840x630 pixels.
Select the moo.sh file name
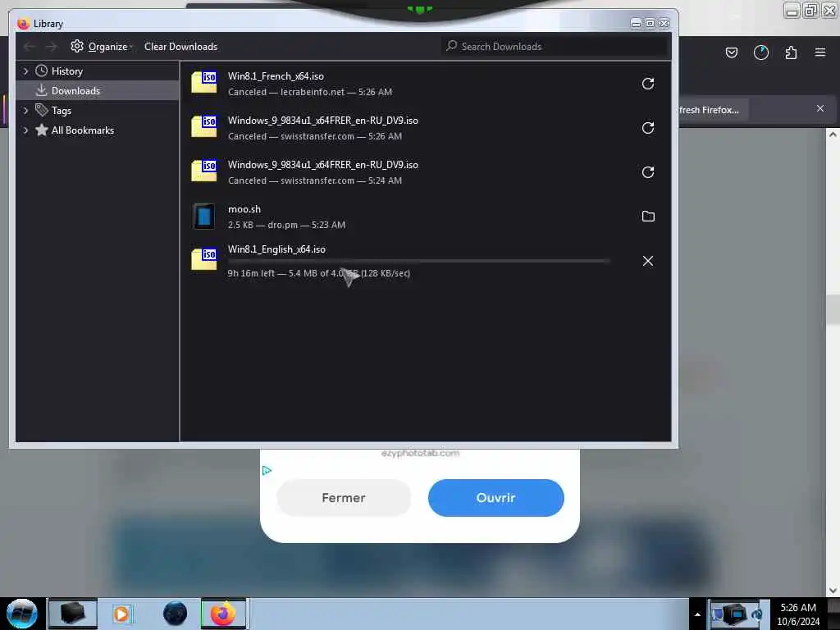pos(244,209)
